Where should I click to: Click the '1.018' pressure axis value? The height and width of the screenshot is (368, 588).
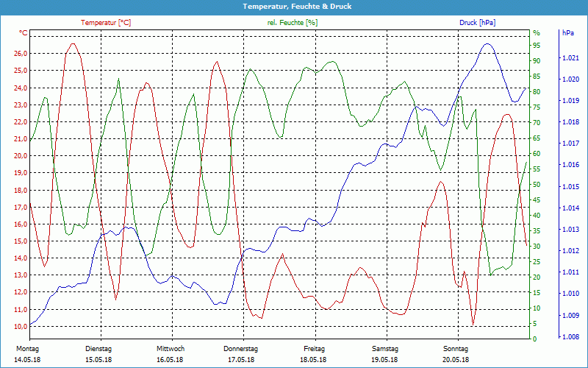pos(571,122)
